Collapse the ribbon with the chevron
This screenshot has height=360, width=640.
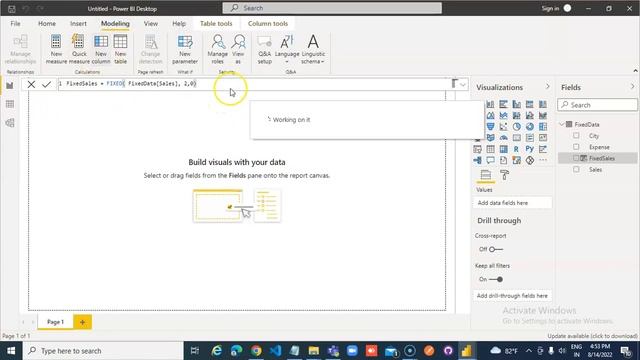635,71
